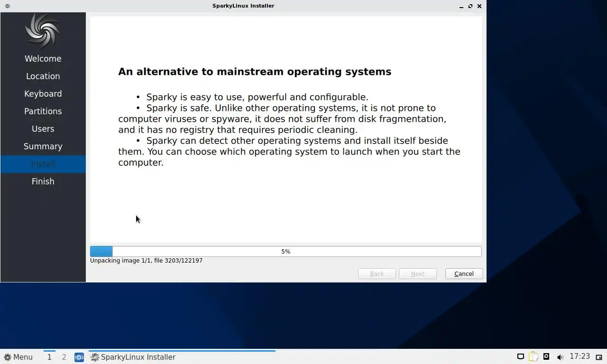This screenshot has height=364, width=607.
Task: Switch to workspace 1
Action: (49, 357)
